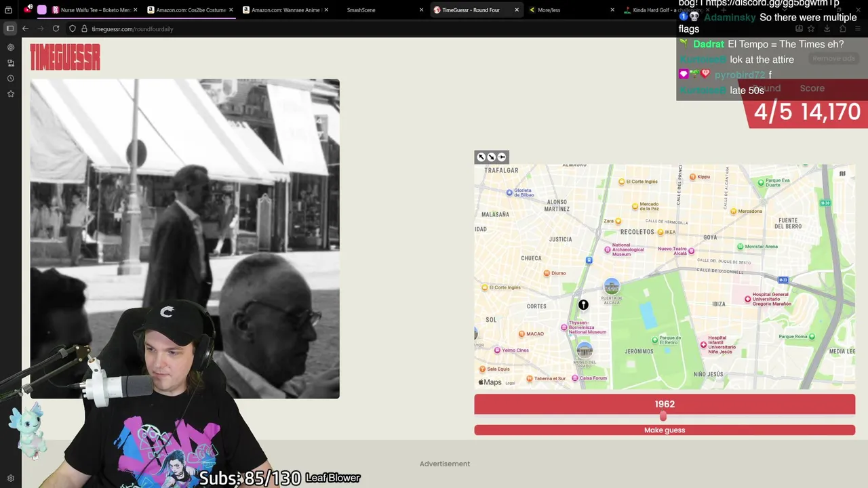The image size is (868, 488).
Task: Select the National Archaeological Museum marker
Action: [x=608, y=249]
